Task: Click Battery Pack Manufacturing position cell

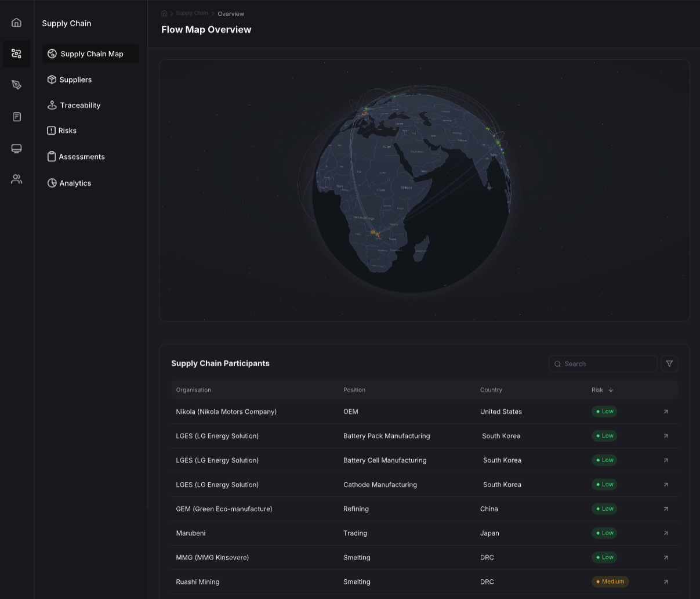Action: click(387, 436)
